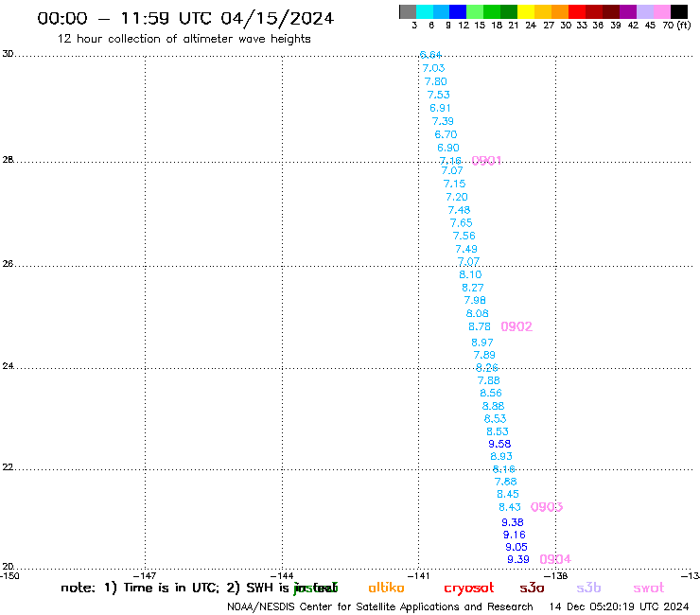Click the 0901 time marker
Screen dimensions: 700x615
pyautogui.click(x=486, y=160)
